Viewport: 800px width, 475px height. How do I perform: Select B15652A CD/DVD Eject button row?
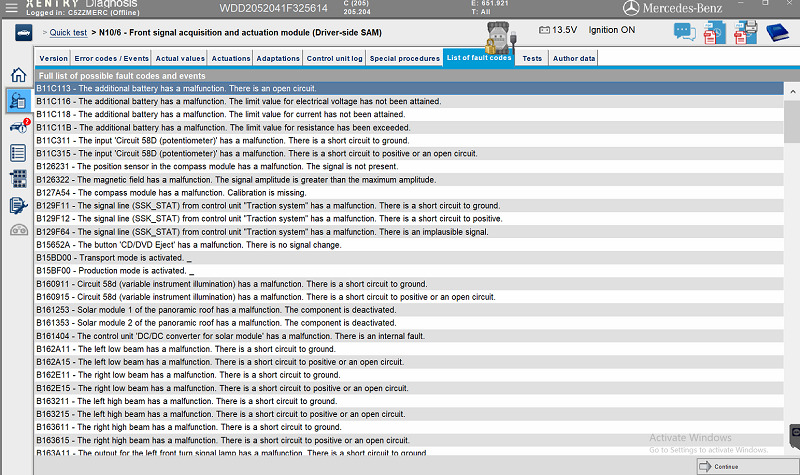pos(409,245)
